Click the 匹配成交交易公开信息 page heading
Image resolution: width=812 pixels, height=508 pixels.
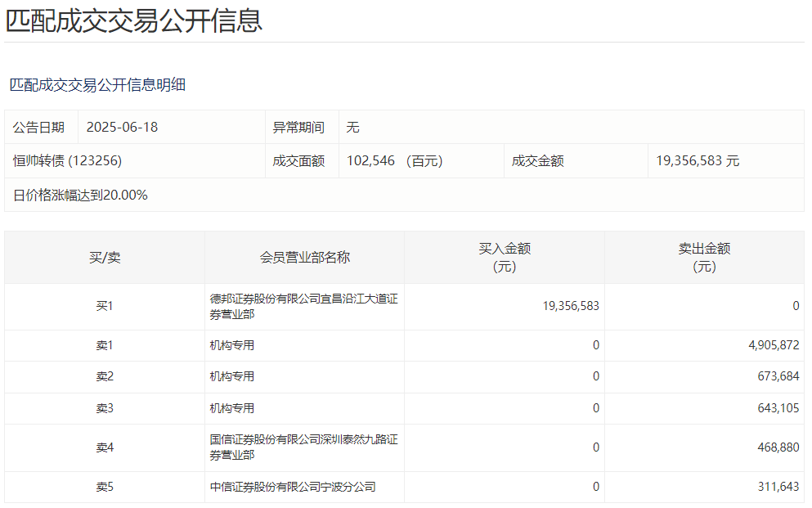[x=134, y=20]
